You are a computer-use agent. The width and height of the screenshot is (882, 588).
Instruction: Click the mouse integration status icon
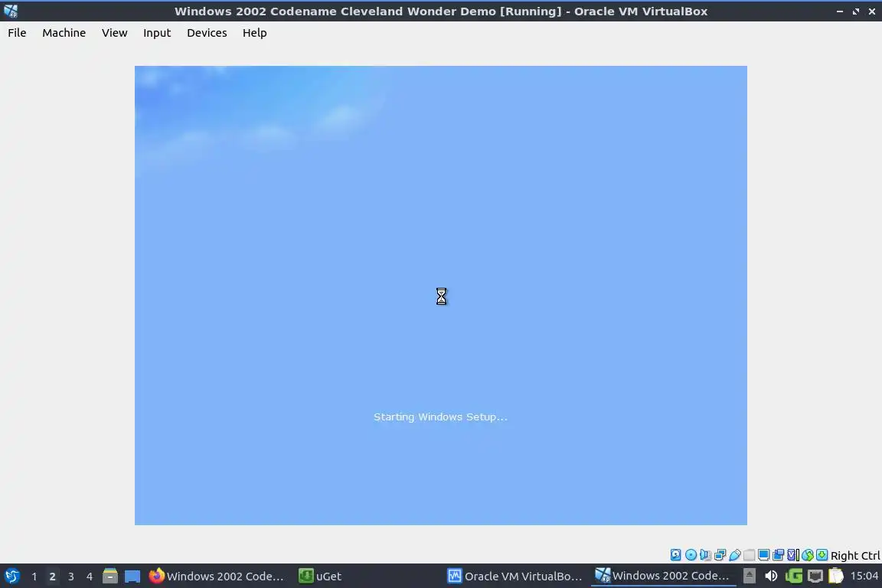[x=808, y=555]
